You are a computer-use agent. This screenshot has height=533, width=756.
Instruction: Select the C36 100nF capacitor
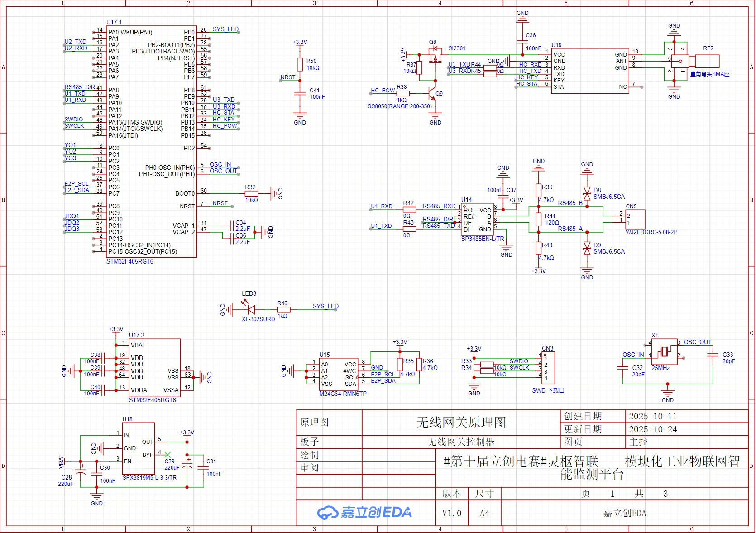pos(522,41)
